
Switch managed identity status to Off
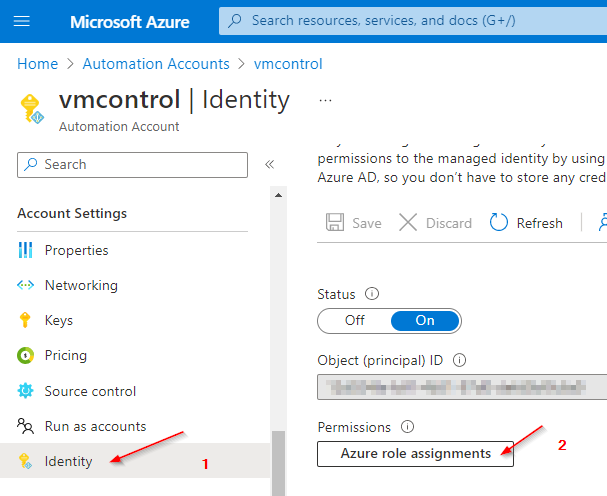355,321
